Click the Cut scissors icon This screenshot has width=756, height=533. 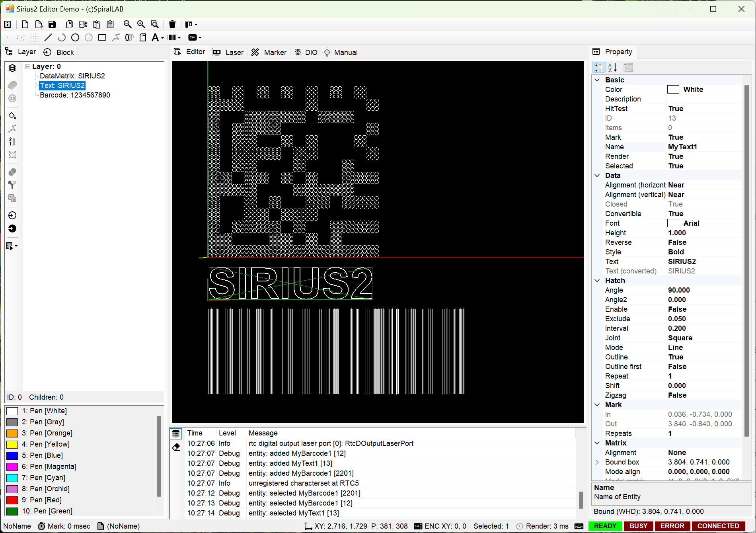[x=83, y=24]
